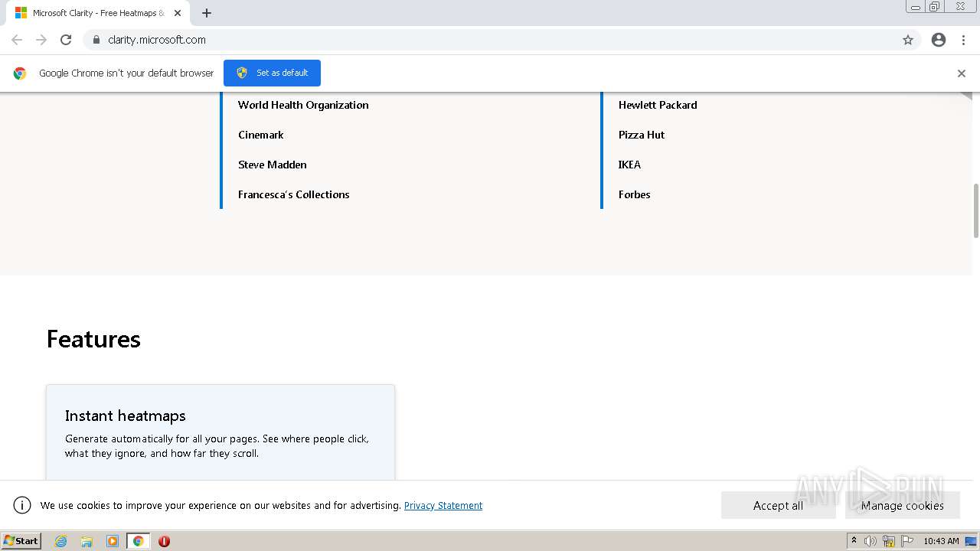The image size is (980, 551).
Task: Open a new tab
Action: (x=207, y=13)
